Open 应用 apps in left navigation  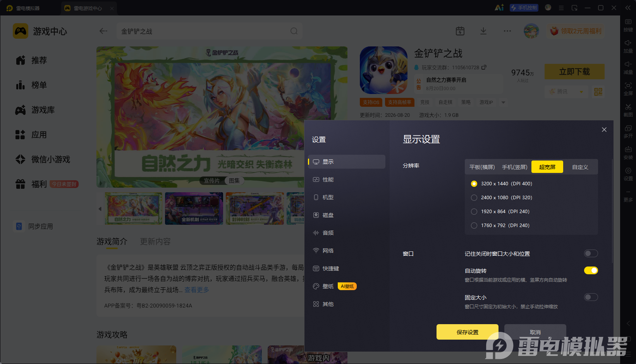(x=31, y=135)
